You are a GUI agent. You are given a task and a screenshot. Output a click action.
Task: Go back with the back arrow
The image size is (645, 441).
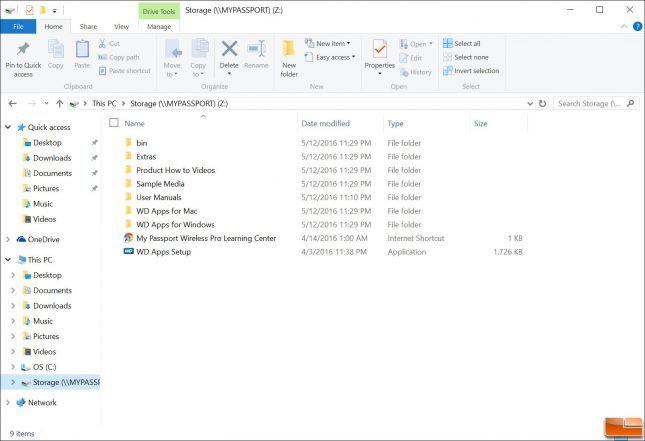pyautogui.click(x=13, y=104)
